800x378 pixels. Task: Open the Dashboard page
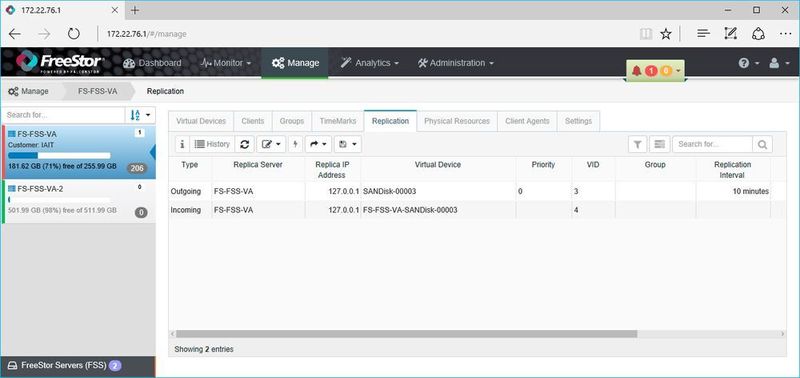[x=152, y=63]
